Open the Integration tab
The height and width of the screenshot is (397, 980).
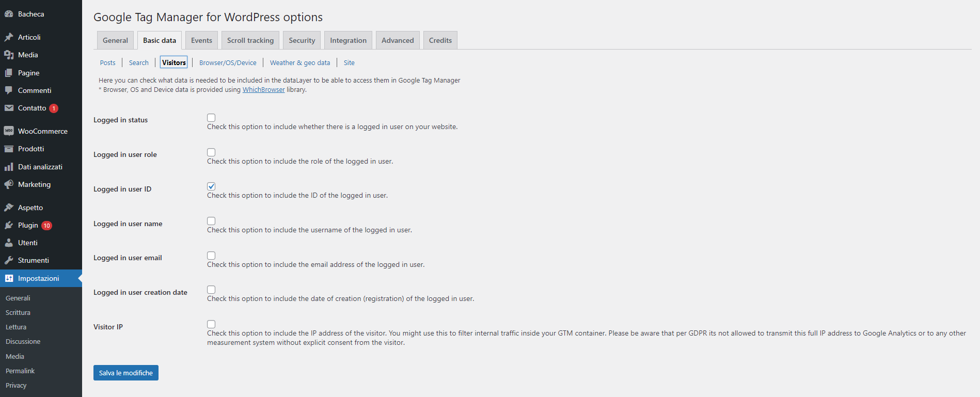coord(348,40)
